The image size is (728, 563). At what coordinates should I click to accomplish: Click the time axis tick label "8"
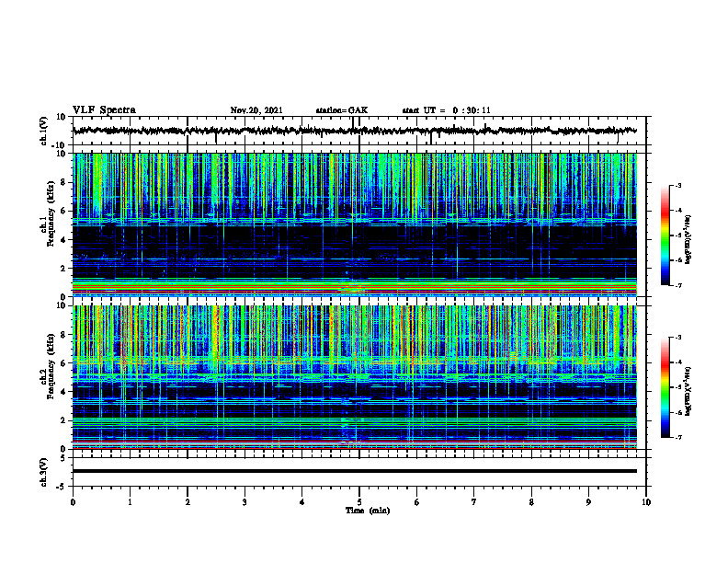coord(531,502)
